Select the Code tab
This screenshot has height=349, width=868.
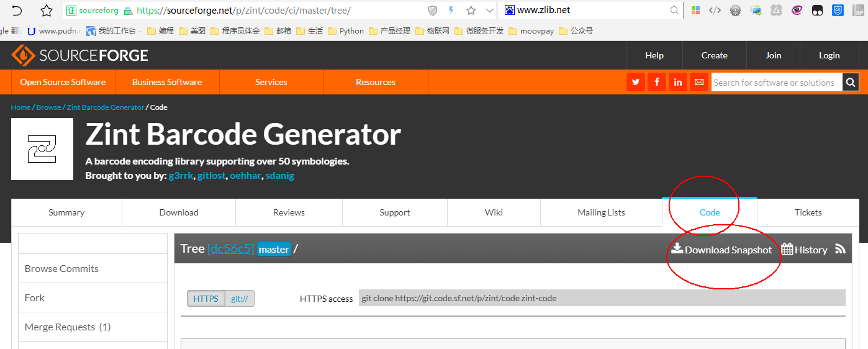pyautogui.click(x=710, y=212)
